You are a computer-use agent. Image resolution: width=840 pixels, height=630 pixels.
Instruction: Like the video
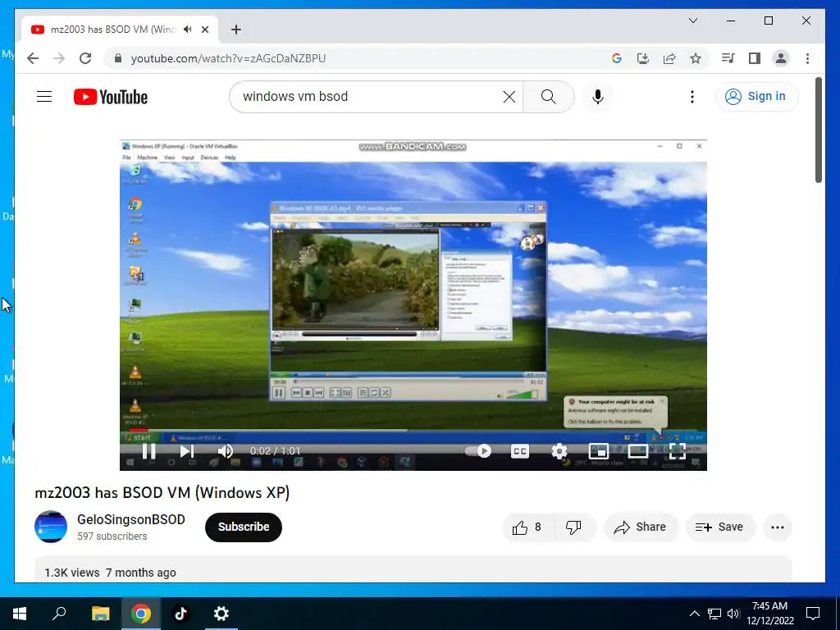527,527
